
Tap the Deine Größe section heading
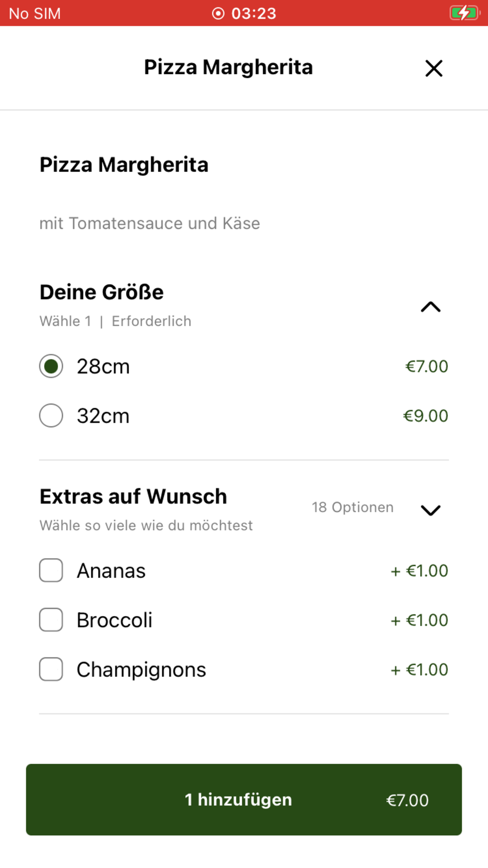coord(102,292)
